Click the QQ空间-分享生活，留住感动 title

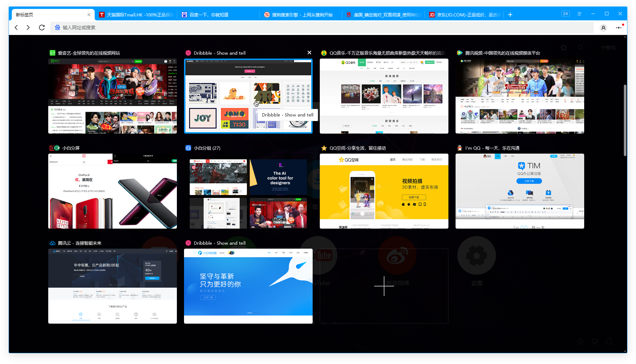coord(358,148)
